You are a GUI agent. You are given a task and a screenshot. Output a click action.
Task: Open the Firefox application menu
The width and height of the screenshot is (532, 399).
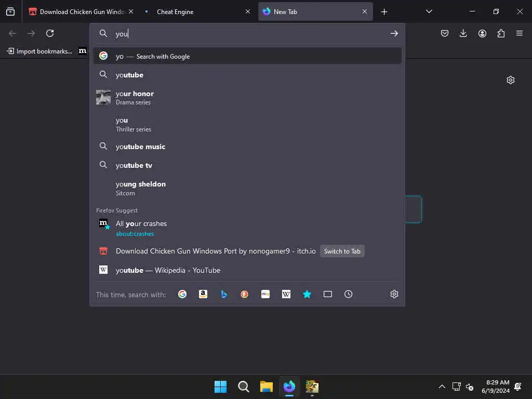(520, 33)
